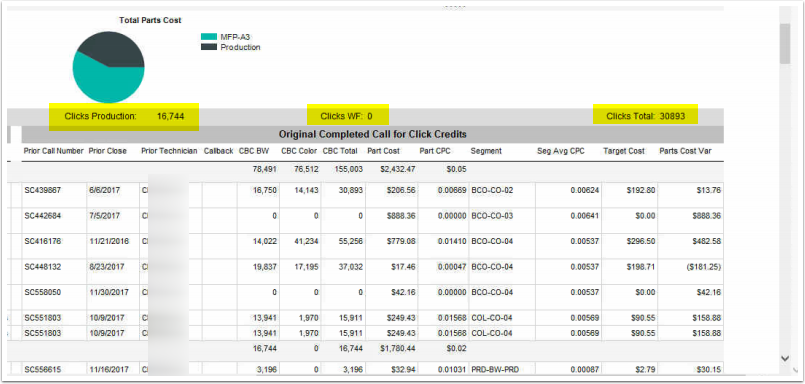805x384 pixels.
Task: Click the Clicks WF 0 label
Action: [348, 116]
